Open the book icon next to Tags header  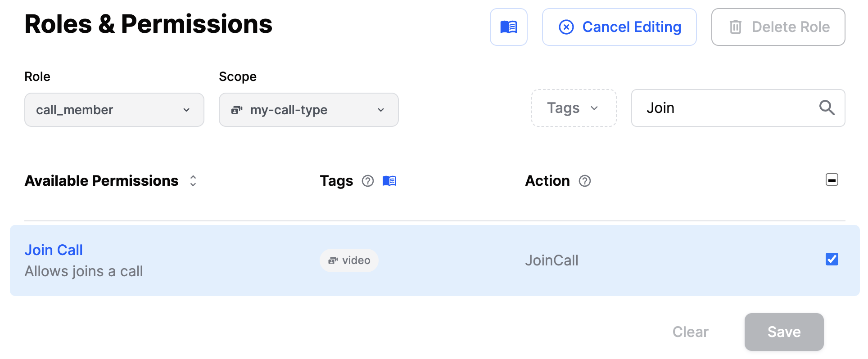[389, 180]
